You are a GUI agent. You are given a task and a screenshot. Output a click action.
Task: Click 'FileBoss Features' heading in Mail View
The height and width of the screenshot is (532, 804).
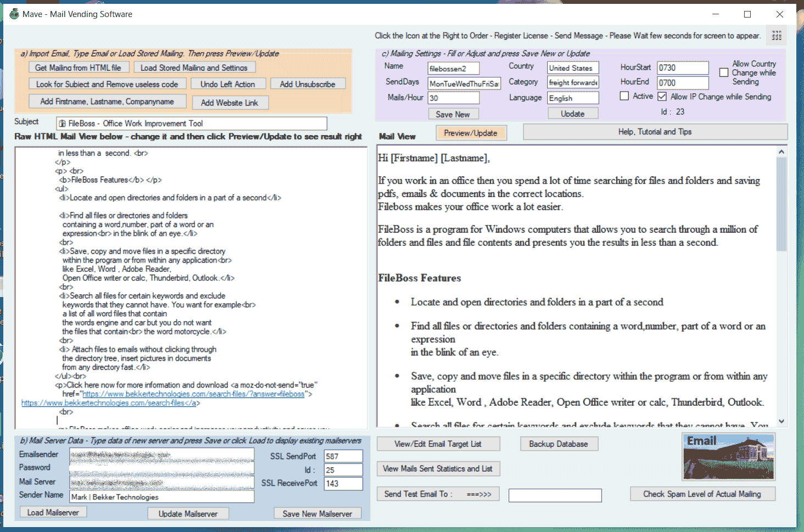(420, 278)
